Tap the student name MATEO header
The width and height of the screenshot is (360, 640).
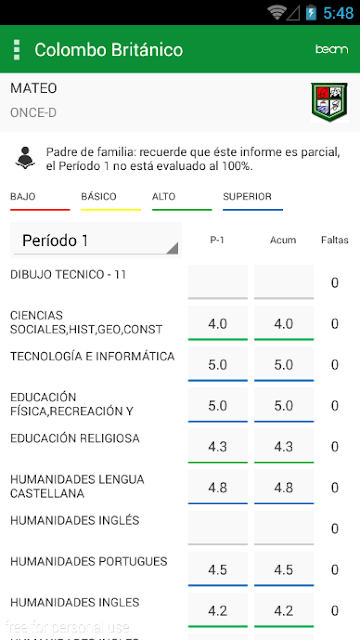point(33,88)
